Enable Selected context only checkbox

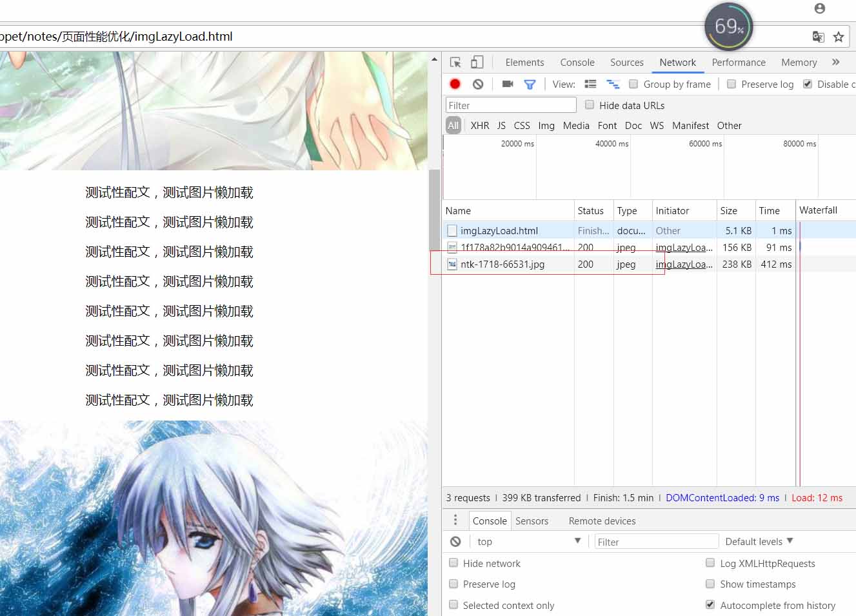tap(453, 604)
